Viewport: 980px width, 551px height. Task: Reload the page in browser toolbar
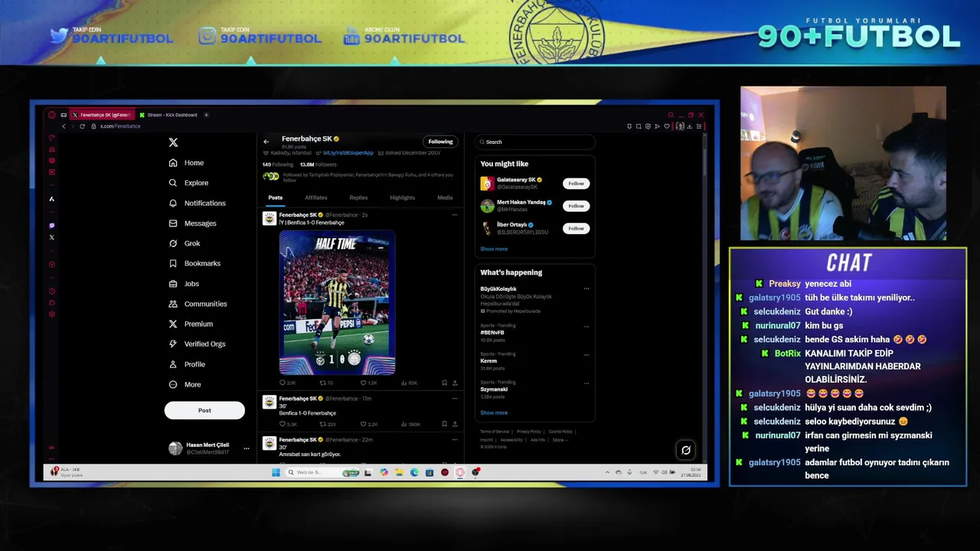[83, 126]
